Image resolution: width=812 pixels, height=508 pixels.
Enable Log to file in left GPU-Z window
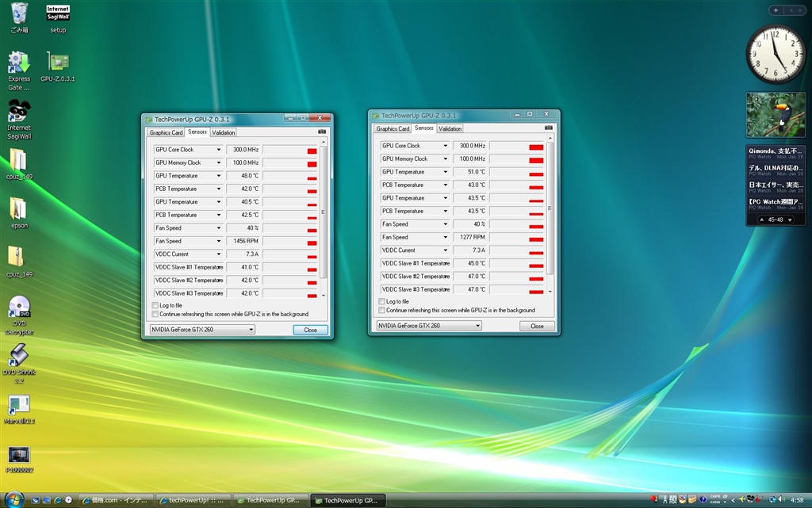[x=155, y=305]
